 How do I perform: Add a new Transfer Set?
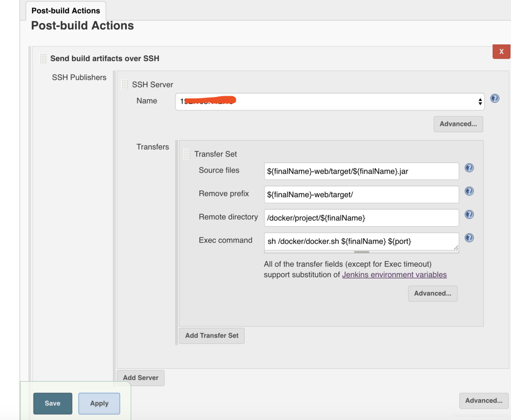pos(211,335)
